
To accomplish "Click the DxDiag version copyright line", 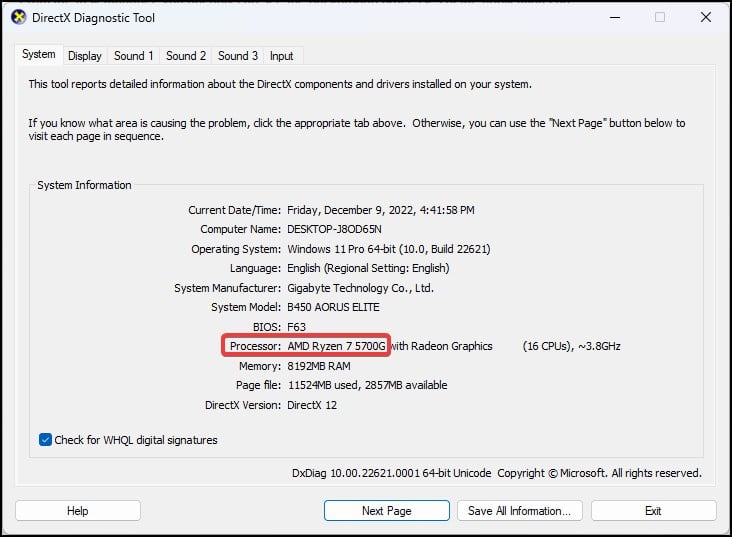I will point(497,473).
